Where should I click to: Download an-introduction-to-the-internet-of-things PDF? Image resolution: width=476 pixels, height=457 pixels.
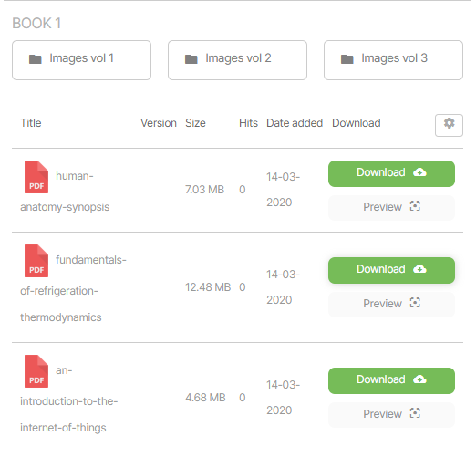(391, 380)
